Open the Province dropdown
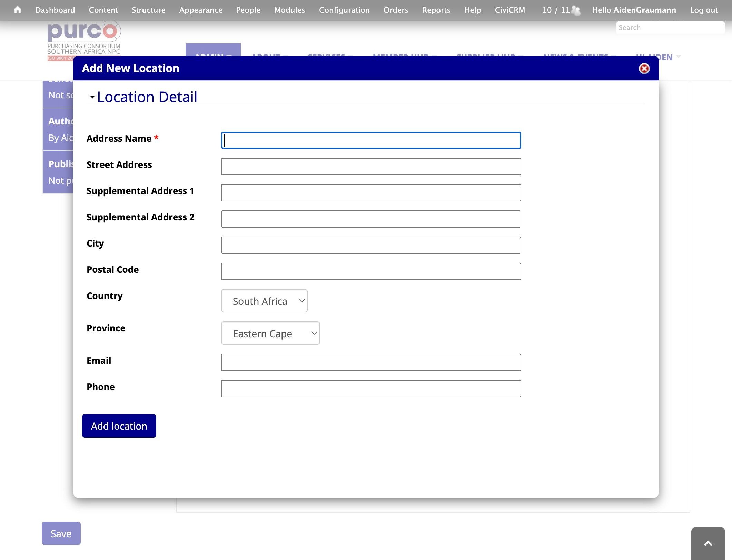The image size is (732, 560). tap(270, 333)
